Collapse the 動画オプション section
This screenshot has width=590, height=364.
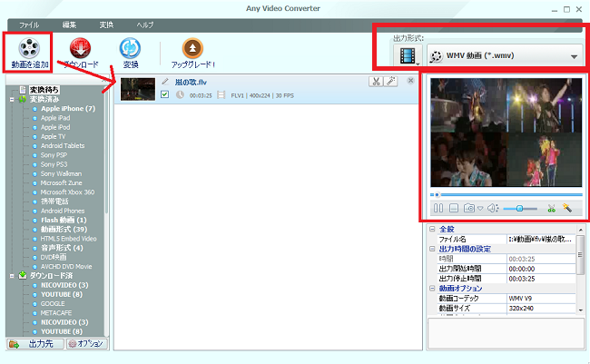pyautogui.click(x=432, y=289)
